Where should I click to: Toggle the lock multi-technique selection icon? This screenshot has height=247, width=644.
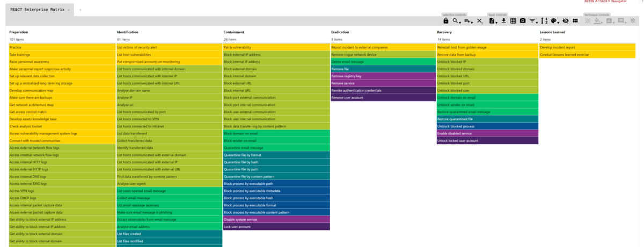coord(445,21)
